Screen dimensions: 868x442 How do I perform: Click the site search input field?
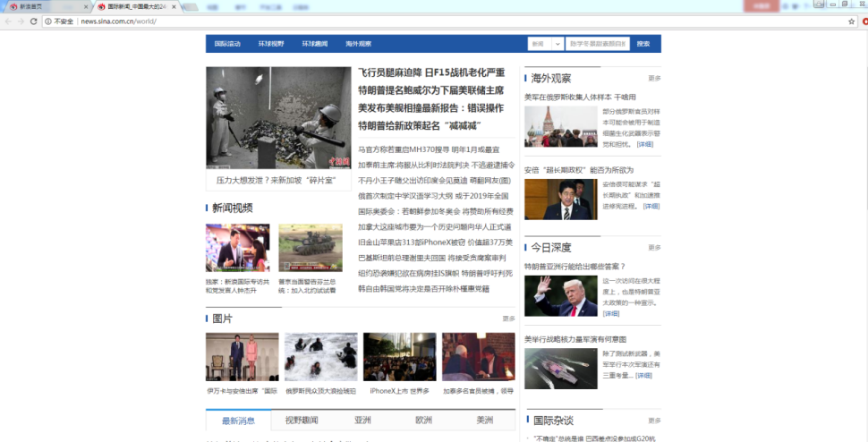click(597, 44)
